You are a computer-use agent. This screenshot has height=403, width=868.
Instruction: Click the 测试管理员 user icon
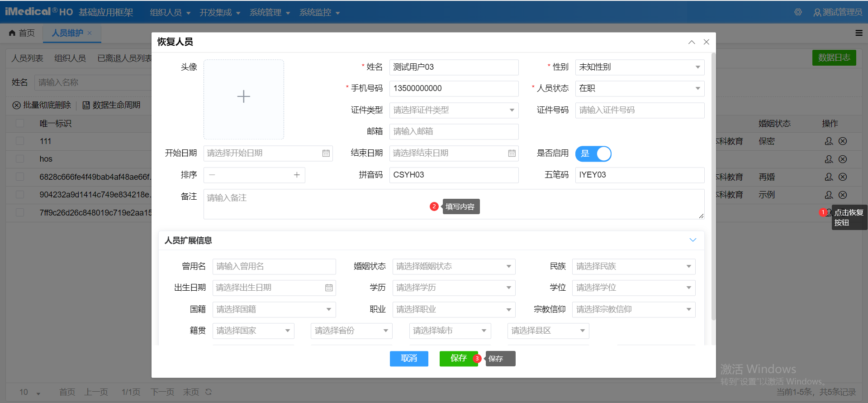click(x=817, y=13)
